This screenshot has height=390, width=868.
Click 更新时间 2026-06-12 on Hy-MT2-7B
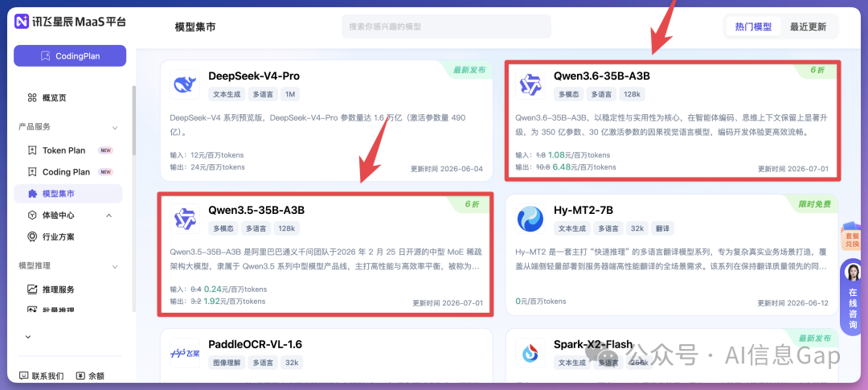(x=793, y=303)
